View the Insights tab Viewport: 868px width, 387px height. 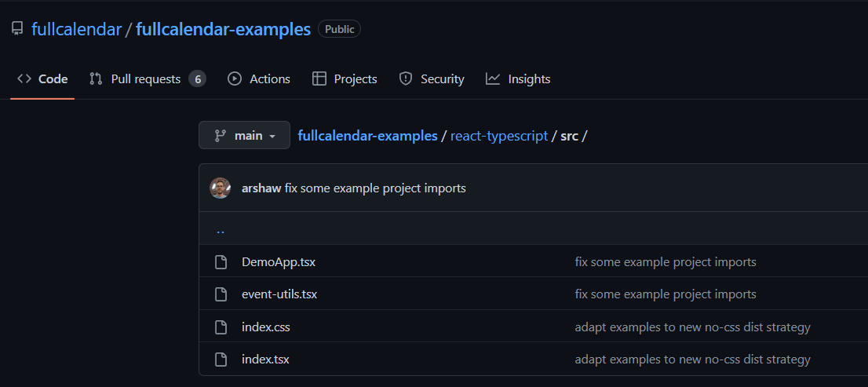coord(518,79)
